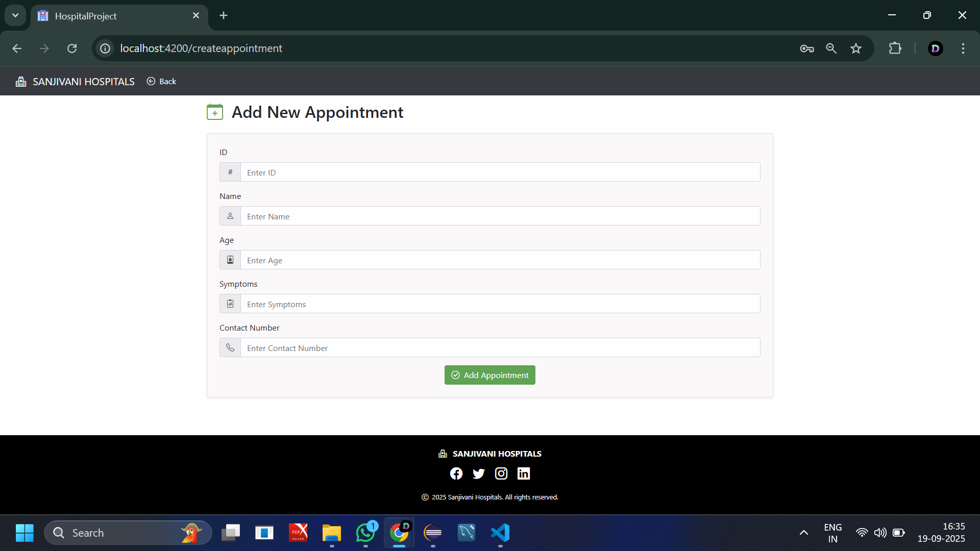Click the hospital logo icon in the navbar

[21, 82]
